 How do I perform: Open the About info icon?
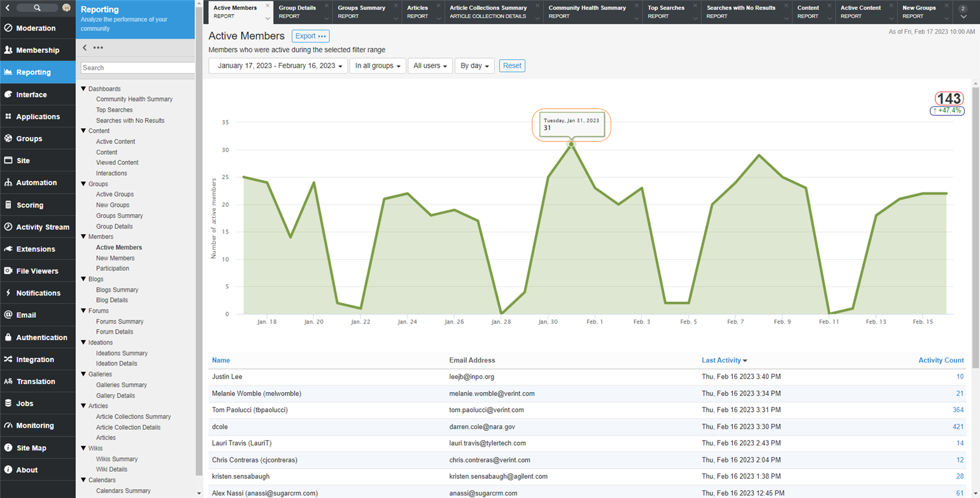8,470
